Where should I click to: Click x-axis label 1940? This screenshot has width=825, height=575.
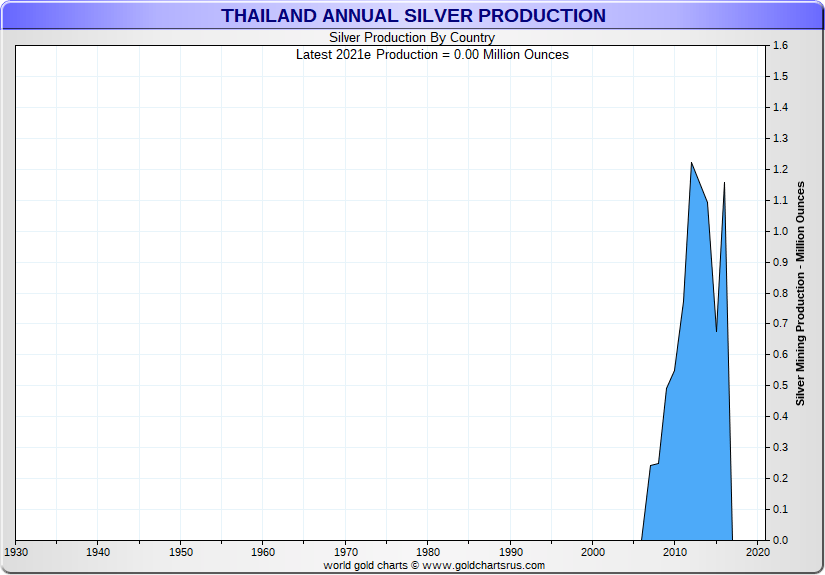coord(98,552)
